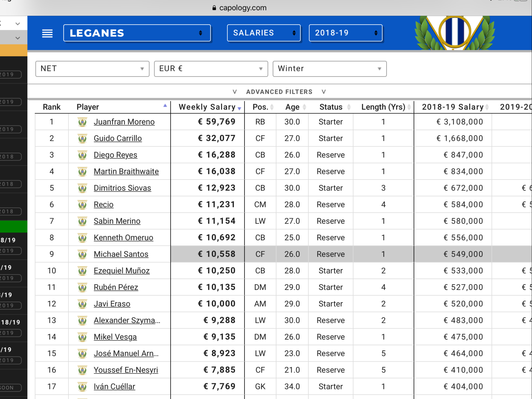Click club badge icon next to Dimitrios Siovas
This screenshot has height=399, width=532.
tap(82, 188)
